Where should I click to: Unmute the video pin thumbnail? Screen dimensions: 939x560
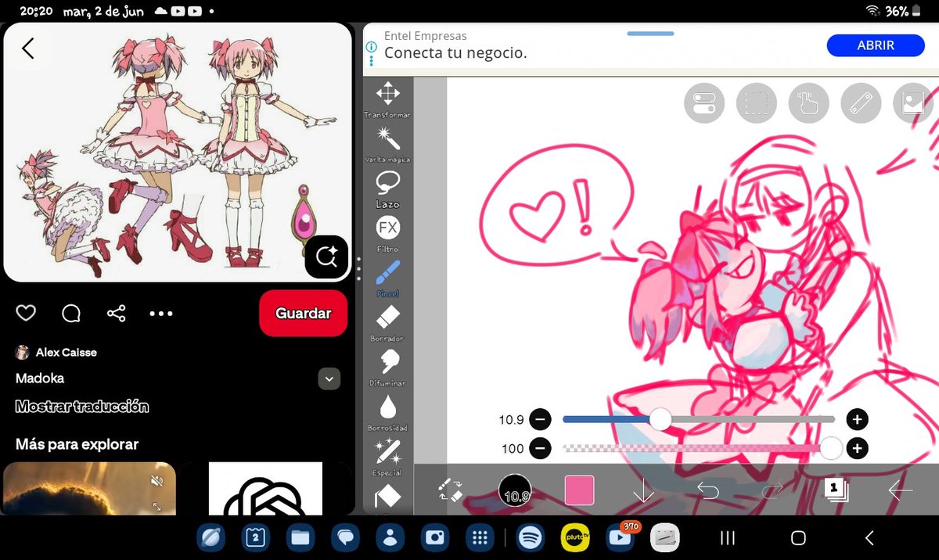[156, 481]
